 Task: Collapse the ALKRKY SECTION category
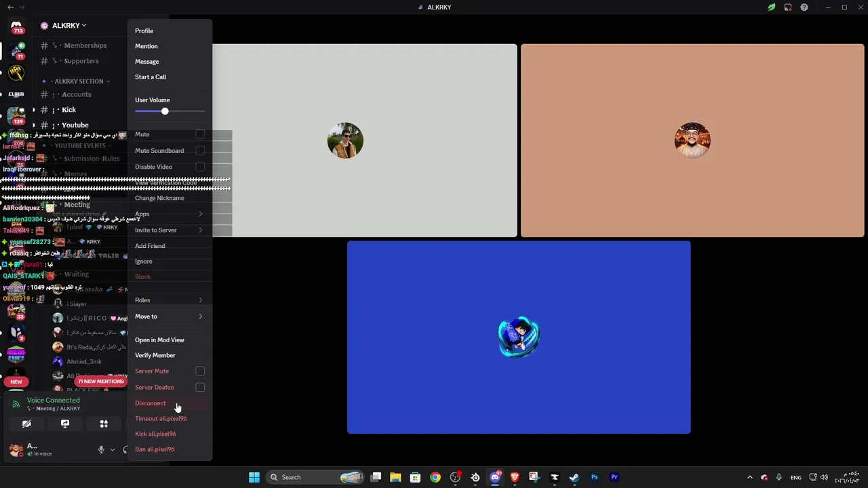click(79, 81)
